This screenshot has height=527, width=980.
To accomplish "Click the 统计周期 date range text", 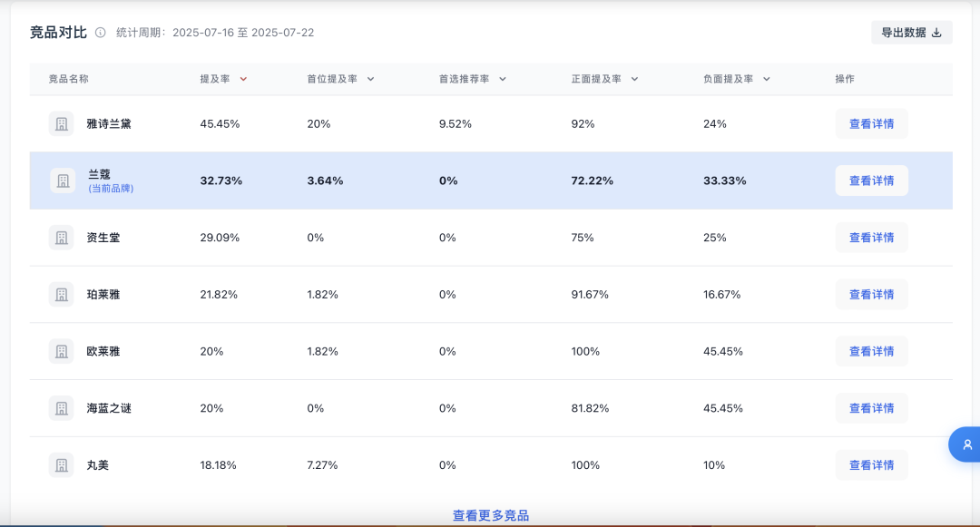I will (x=215, y=33).
